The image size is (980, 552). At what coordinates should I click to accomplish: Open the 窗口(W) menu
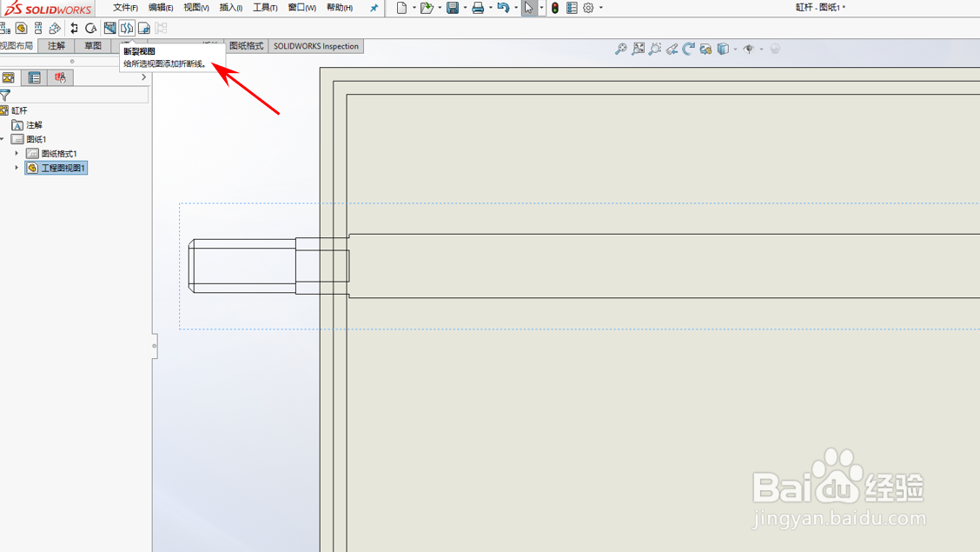point(301,8)
